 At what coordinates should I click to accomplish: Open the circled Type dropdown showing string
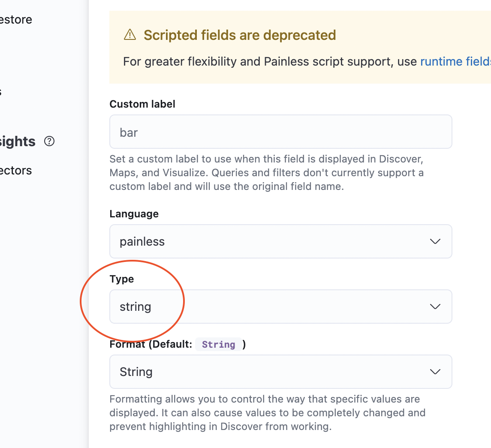(x=281, y=307)
